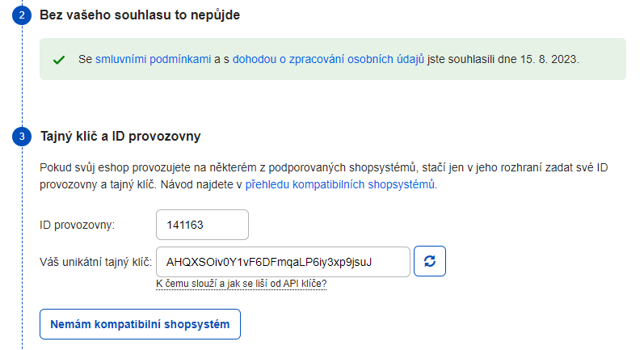Open dohodou o zpracování osobních údajů link
644x350 pixels.
(328, 59)
